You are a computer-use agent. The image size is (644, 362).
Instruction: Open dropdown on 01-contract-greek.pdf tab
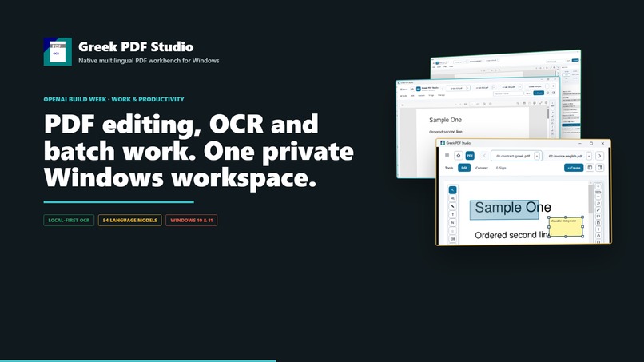(x=537, y=156)
